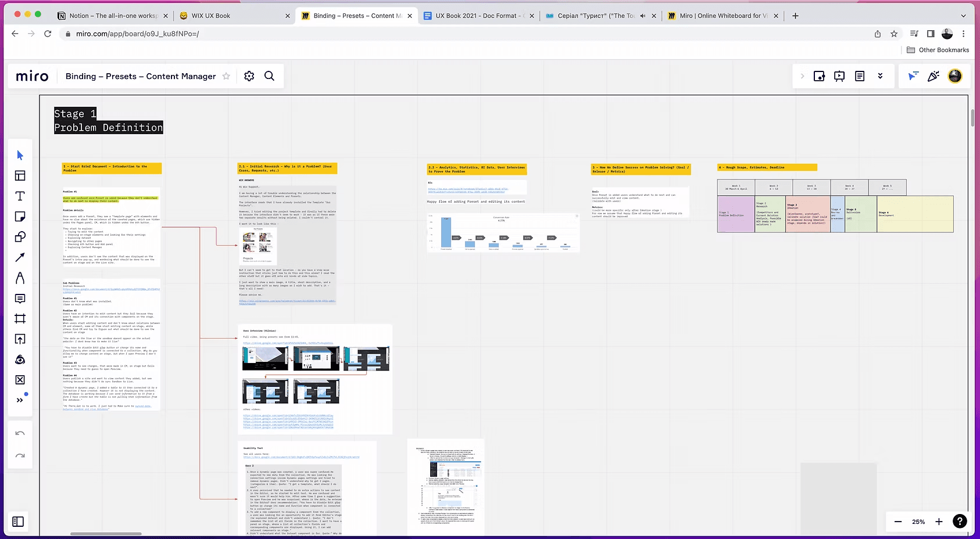Zoom out with the minus button
This screenshot has height=539, width=980.
click(x=898, y=522)
